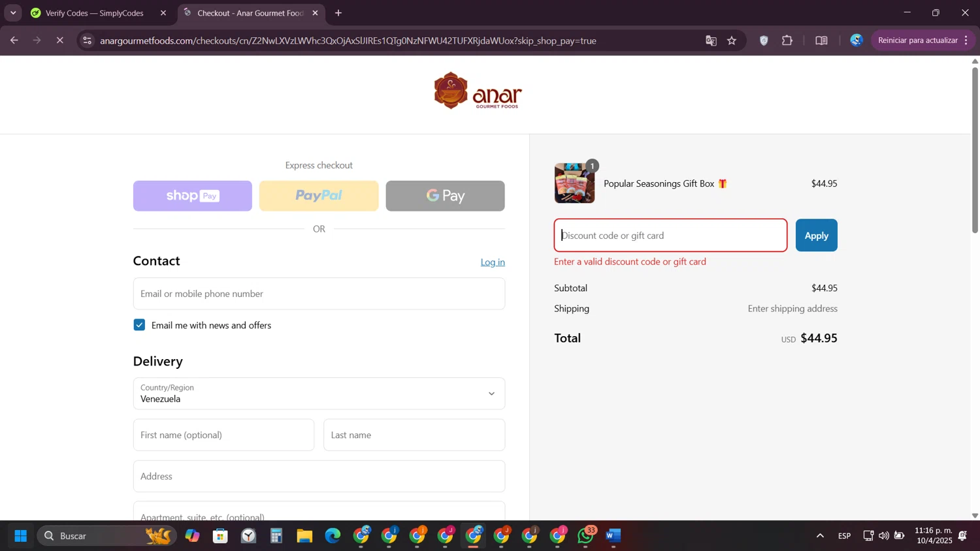Uncheck Email me with news and offers

pos(139,325)
